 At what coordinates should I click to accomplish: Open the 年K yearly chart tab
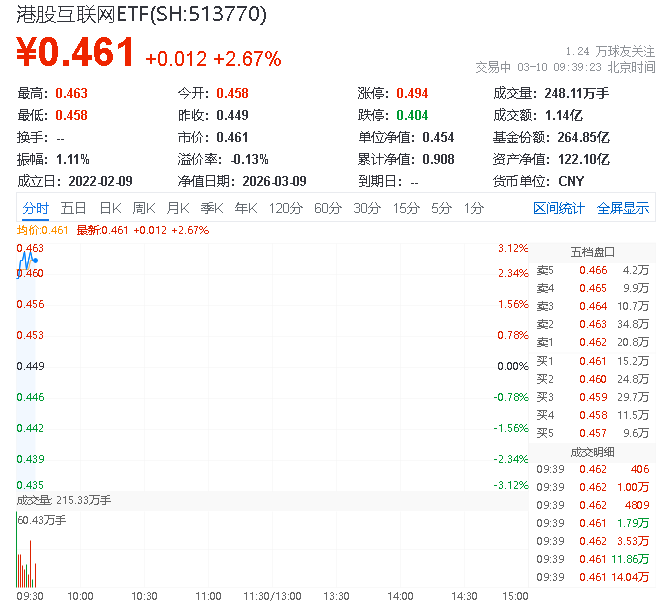click(245, 208)
